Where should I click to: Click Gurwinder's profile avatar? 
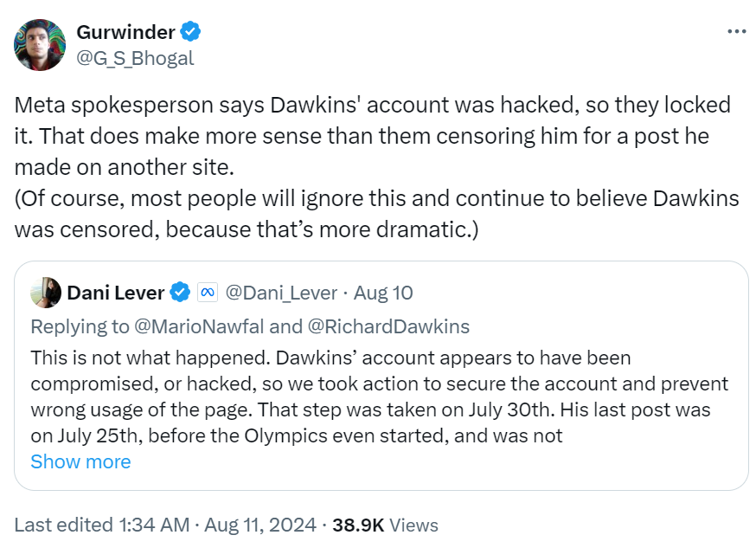[x=40, y=45]
